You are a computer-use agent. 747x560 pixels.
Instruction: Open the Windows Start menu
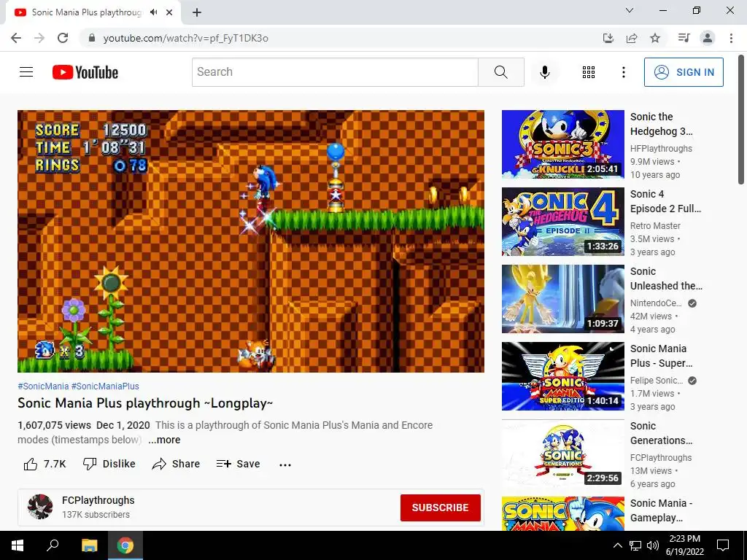click(x=18, y=545)
